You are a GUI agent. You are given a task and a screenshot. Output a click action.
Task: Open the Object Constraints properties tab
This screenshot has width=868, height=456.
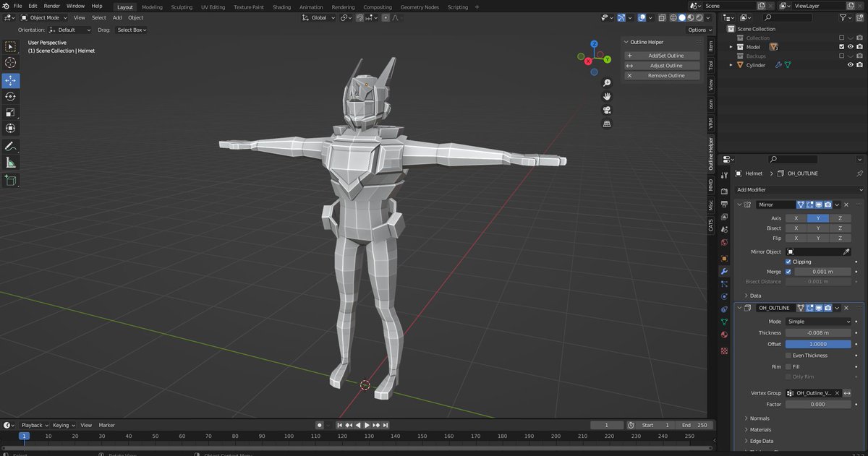click(724, 309)
